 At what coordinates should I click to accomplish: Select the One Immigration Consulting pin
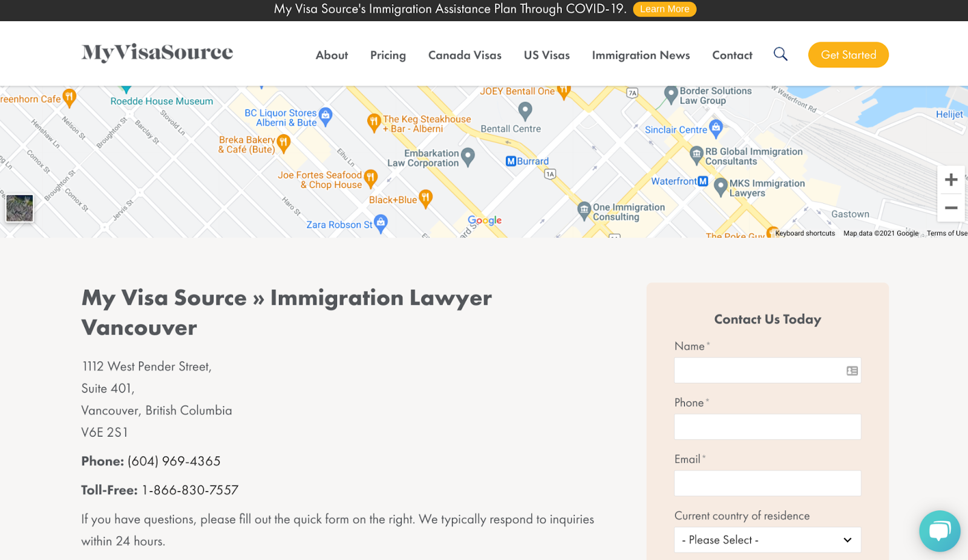tap(584, 211)
